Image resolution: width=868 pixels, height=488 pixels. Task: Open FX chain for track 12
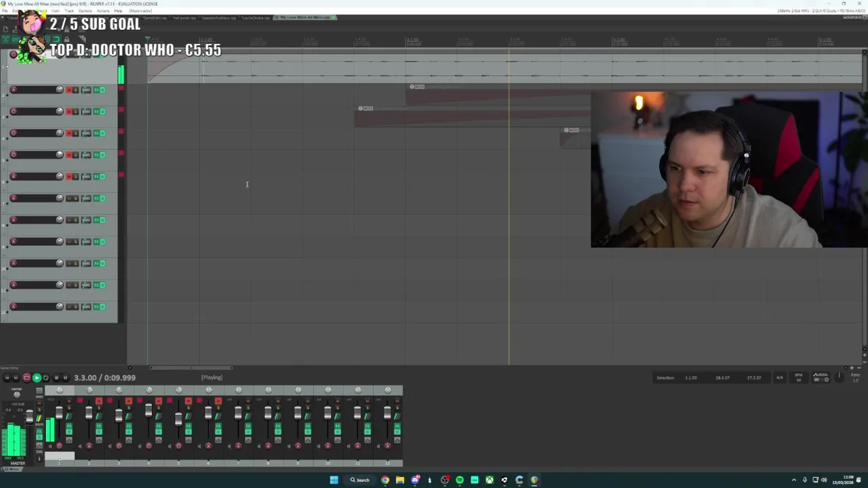coord(96,306)
